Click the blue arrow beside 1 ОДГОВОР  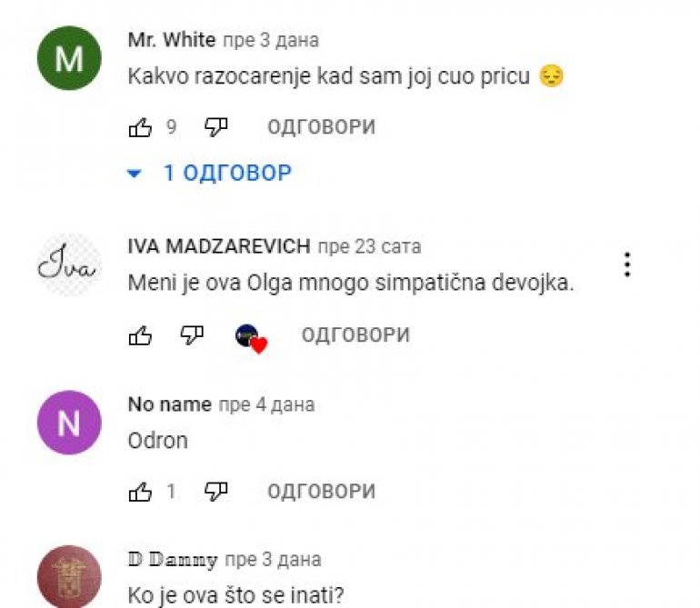[135, 174]
